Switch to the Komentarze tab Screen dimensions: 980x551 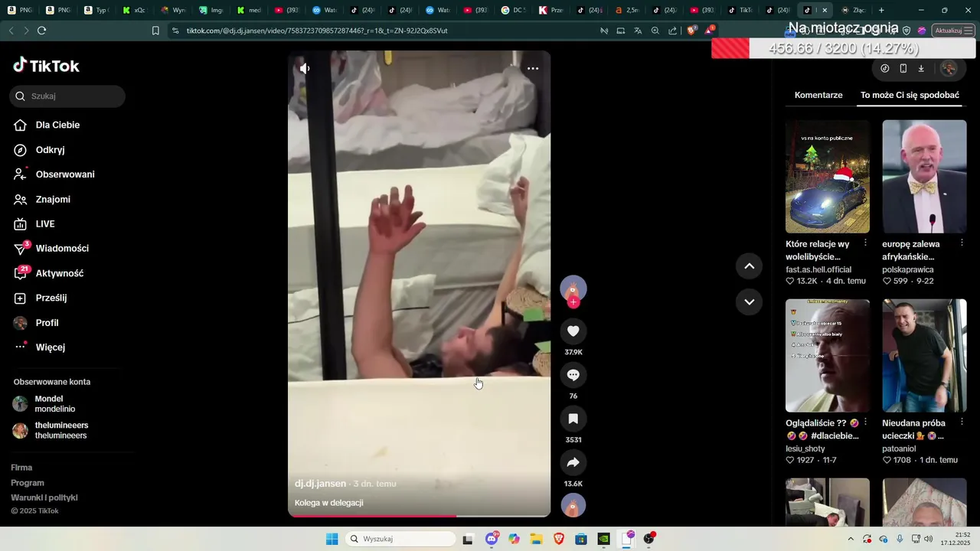click(x=818, y=95)
